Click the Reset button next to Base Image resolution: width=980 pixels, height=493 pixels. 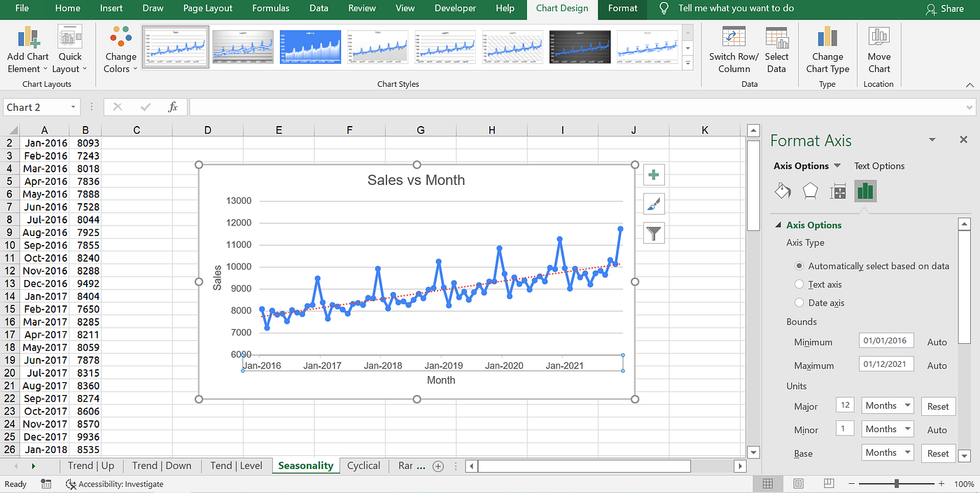(x=938, y=452)
